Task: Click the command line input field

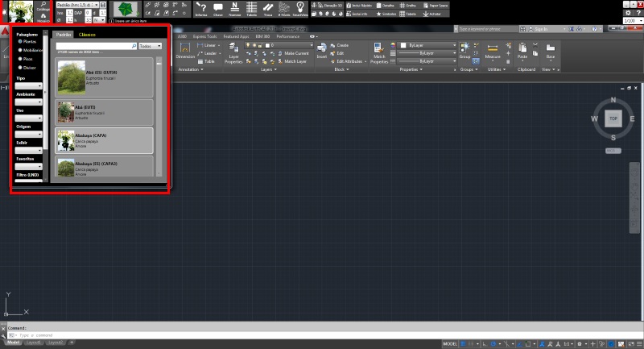Action: tap(324, 335)
